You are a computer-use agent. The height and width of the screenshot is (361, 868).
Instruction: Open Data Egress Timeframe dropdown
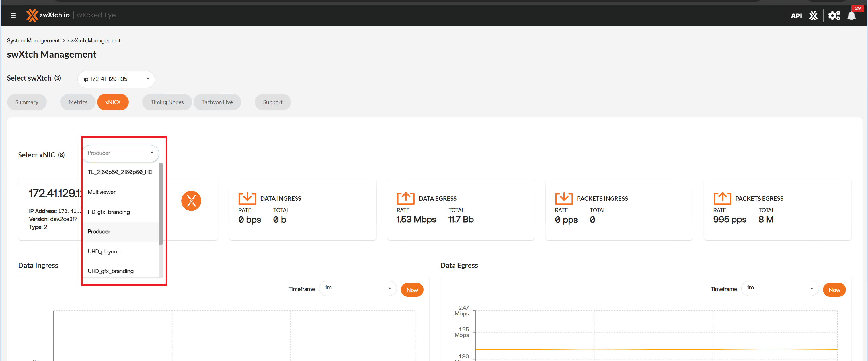[779, 288]
